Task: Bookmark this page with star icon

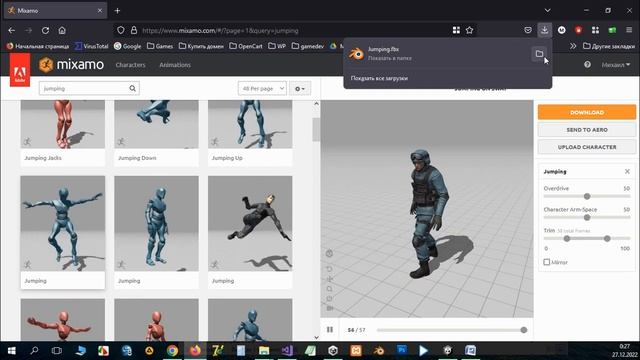Action: [469, 30]
